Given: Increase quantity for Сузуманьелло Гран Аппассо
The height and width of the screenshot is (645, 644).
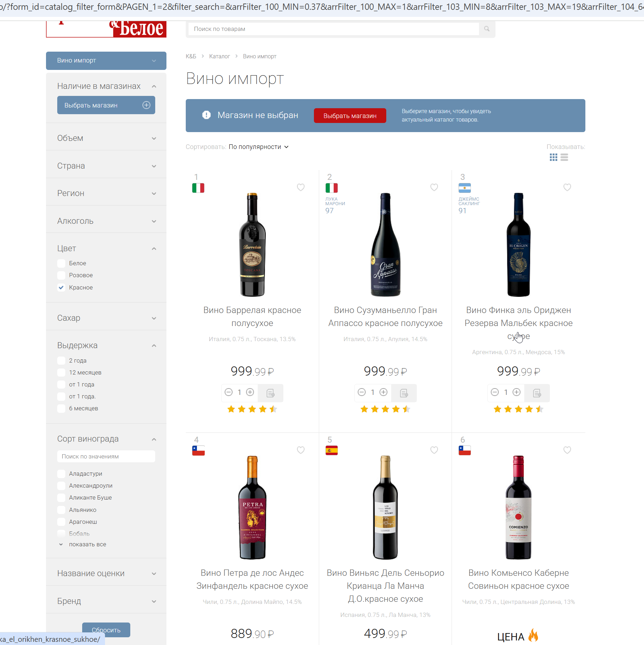Looking at the screenshot, I should click(x=383, y=392).
